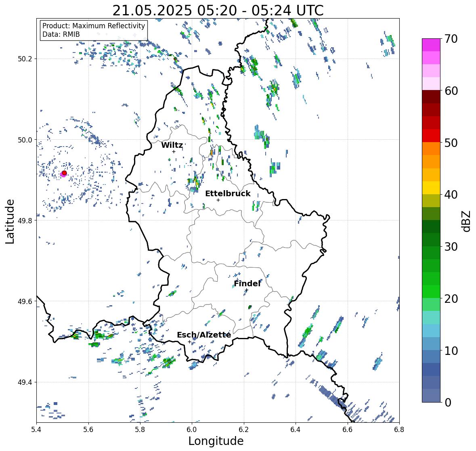
Task: Click the longitude tick label 6.0
Action: click(192, 429)
